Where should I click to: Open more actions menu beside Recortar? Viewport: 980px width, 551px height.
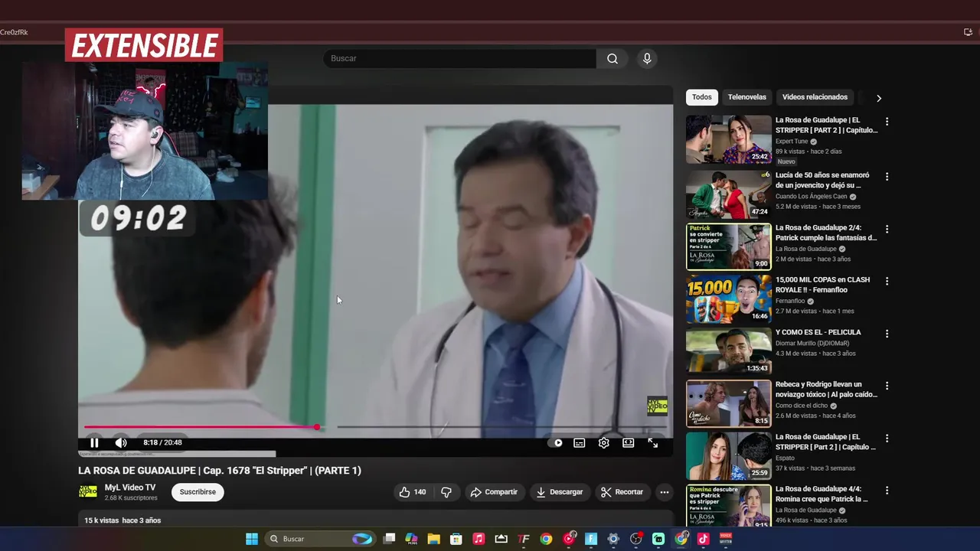point(665,492)
